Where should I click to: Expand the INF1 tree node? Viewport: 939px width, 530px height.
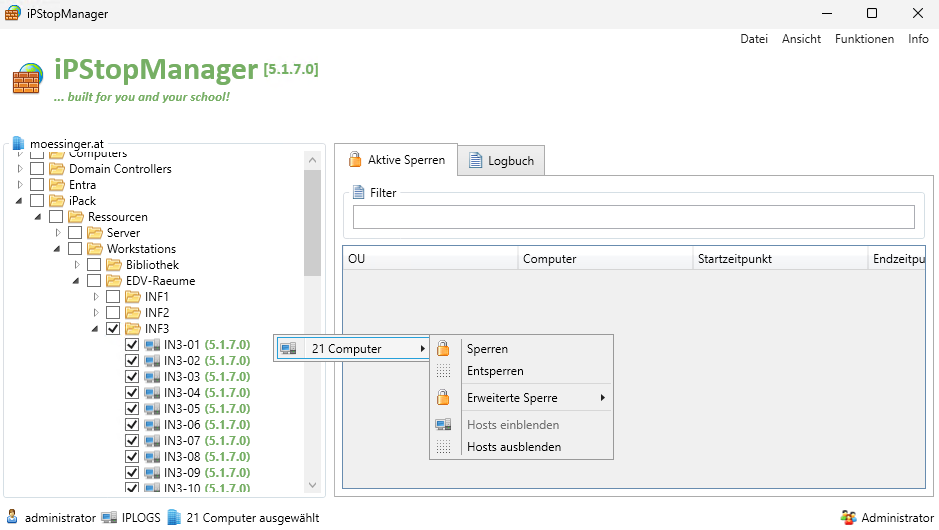click(x=97, y=297)
